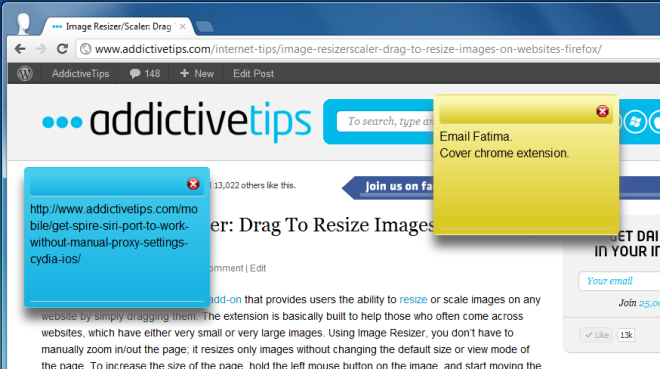Close the yellow sticky note

pos(602,111)
